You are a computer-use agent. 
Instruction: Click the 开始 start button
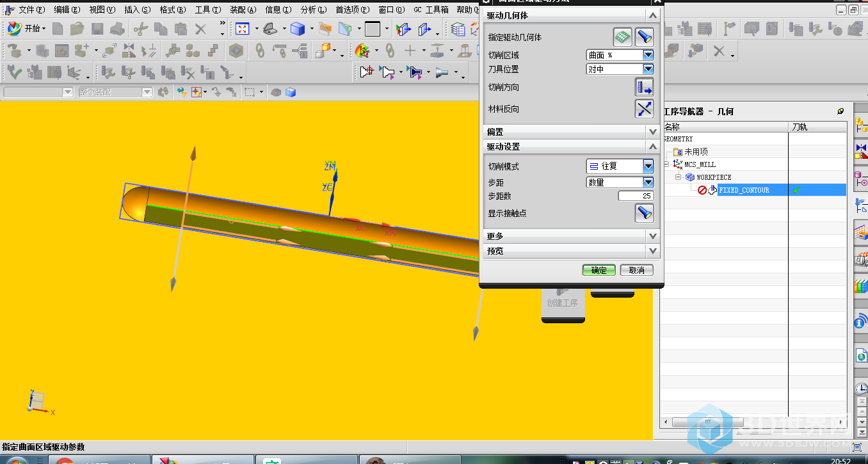click(x=26, y=29)
